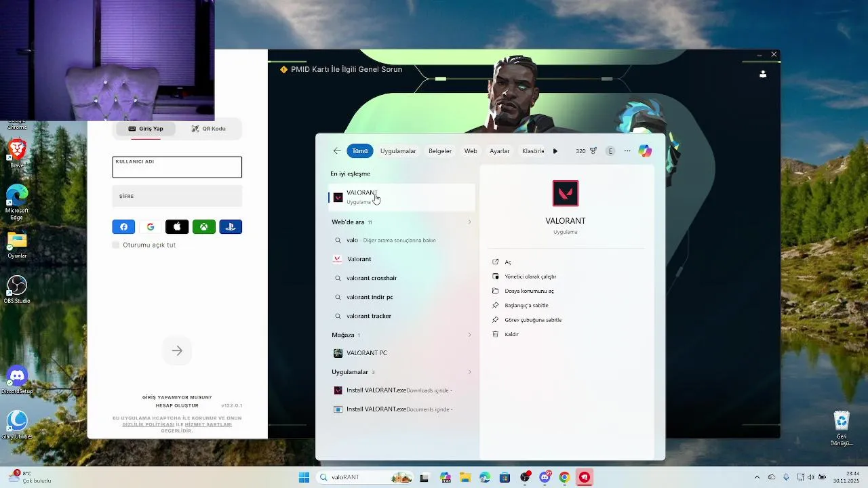
Task: Choose Kaldır to uninstall
Action: coord(505,334)
